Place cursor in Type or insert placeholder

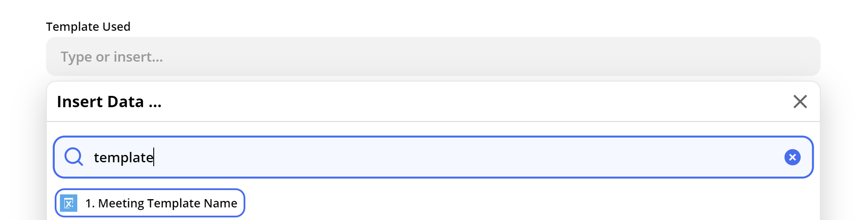point(112,56)
